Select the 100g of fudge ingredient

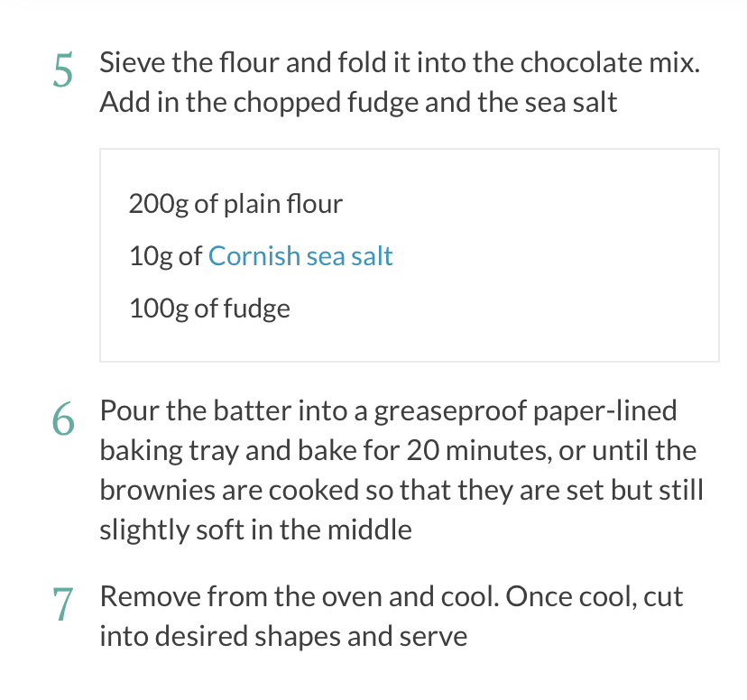point(209,309)
